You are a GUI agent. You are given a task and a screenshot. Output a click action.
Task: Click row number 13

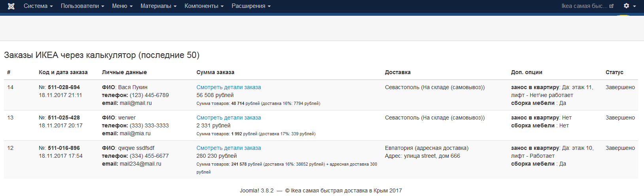point(10,118)
